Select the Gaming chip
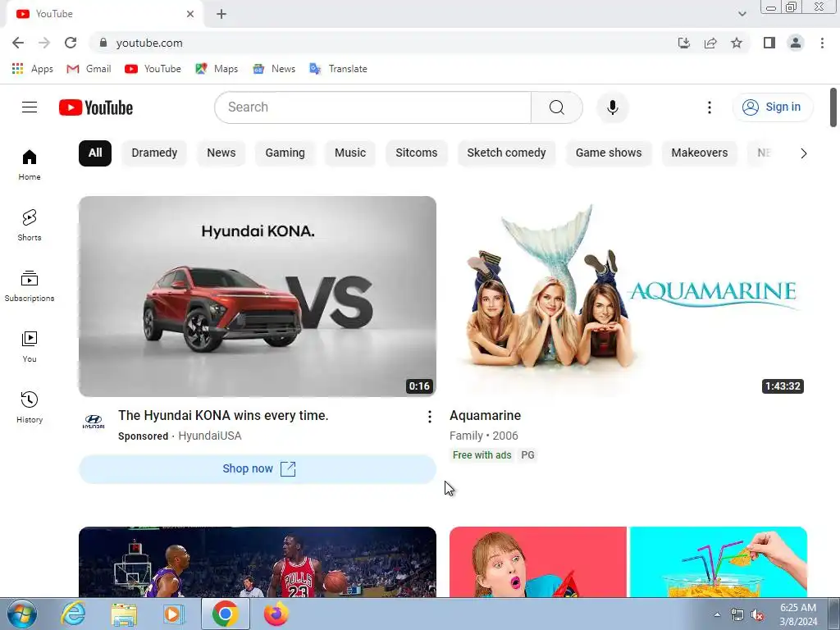This screenshot has width=840, height=630. [x=285, y=153]
